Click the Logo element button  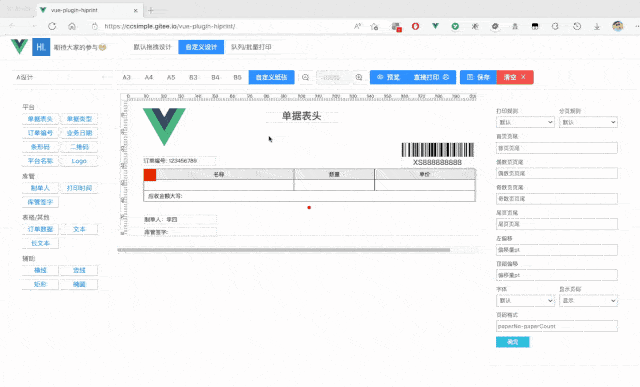(79, 161)
